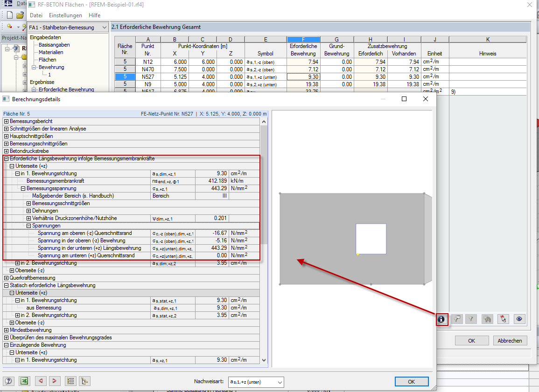
Task: Go to next point with right red arrow
Action: [x=54, y=381]
